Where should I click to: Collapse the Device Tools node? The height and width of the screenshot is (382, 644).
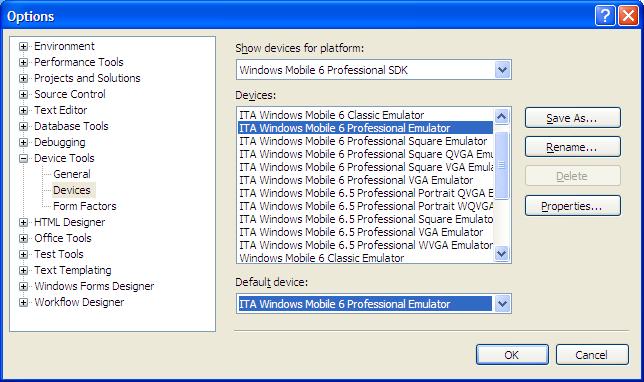click(x=23, y=159)
